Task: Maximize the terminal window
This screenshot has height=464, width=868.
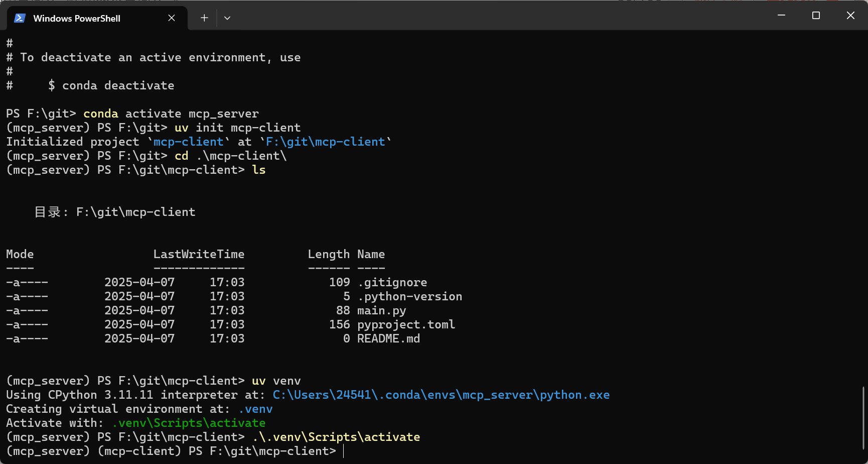Action: pos(816,16)
